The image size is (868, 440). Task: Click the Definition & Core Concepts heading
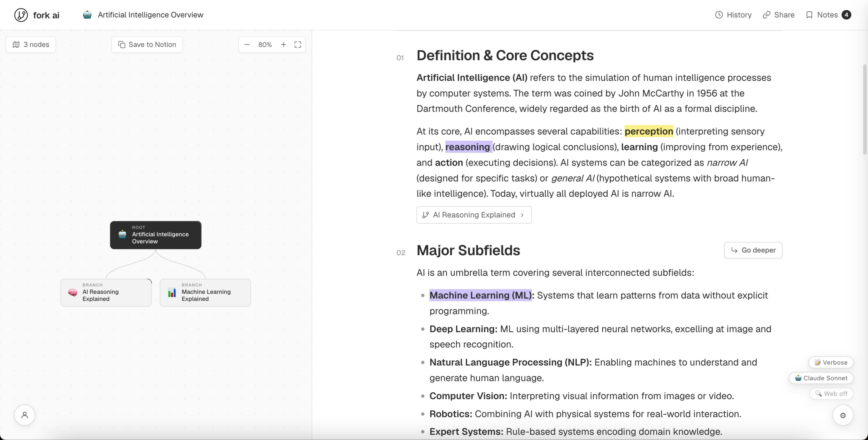point(505,55)
